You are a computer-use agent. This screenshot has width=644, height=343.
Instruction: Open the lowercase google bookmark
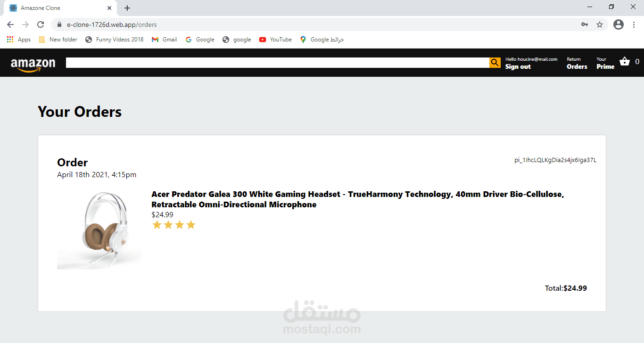[x=237, y=40]
